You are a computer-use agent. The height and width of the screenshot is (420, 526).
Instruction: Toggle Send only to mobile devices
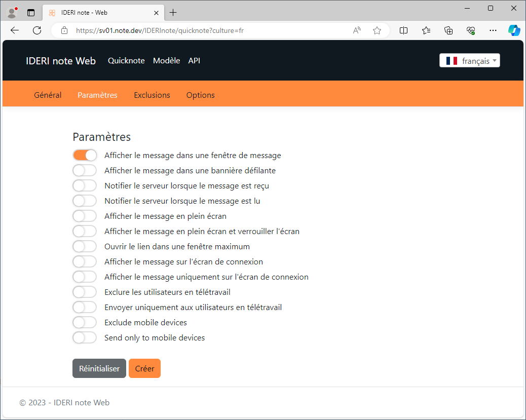(85, 338)
